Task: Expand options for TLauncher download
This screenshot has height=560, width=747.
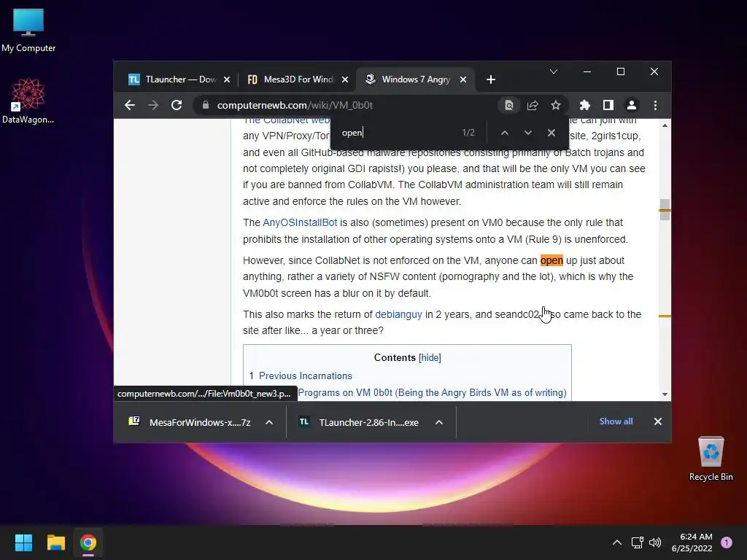Action: point(438,422)
